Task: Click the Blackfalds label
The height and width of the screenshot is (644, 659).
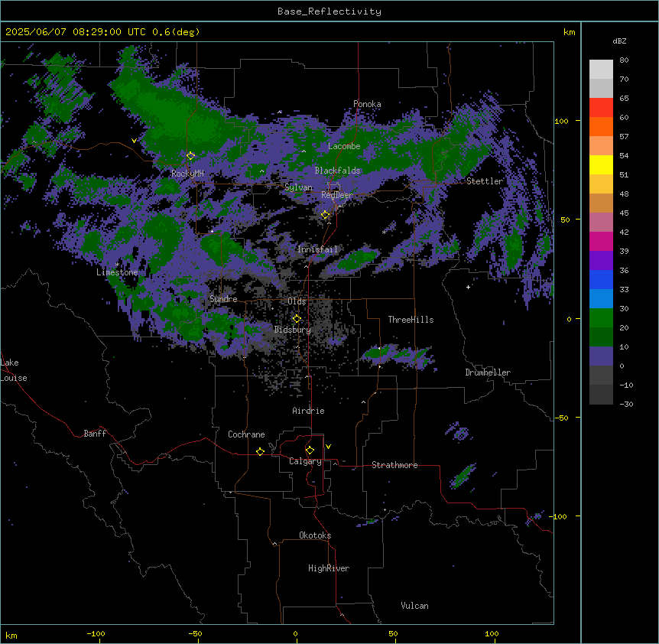Action: click(337, 171)
